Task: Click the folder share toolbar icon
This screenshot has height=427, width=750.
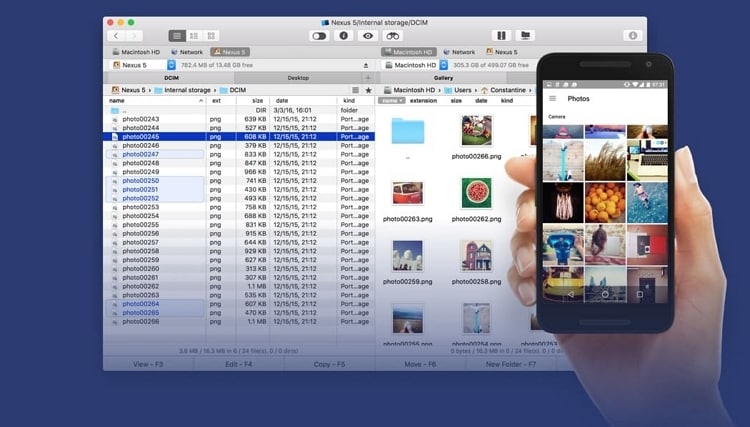Action: [525, 36]
